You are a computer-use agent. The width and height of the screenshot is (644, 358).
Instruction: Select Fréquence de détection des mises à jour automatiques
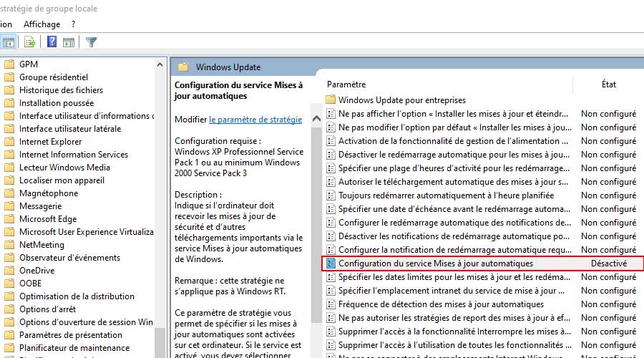coord(441,304)
